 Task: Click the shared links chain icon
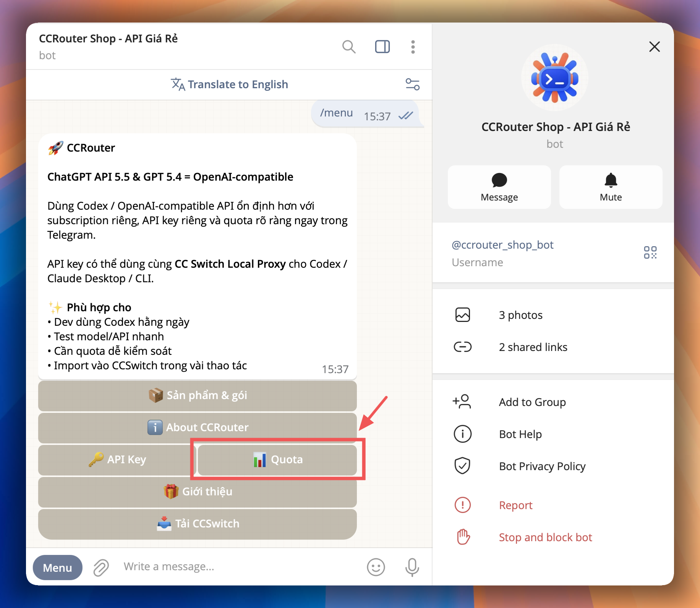[x=462, y=347]
